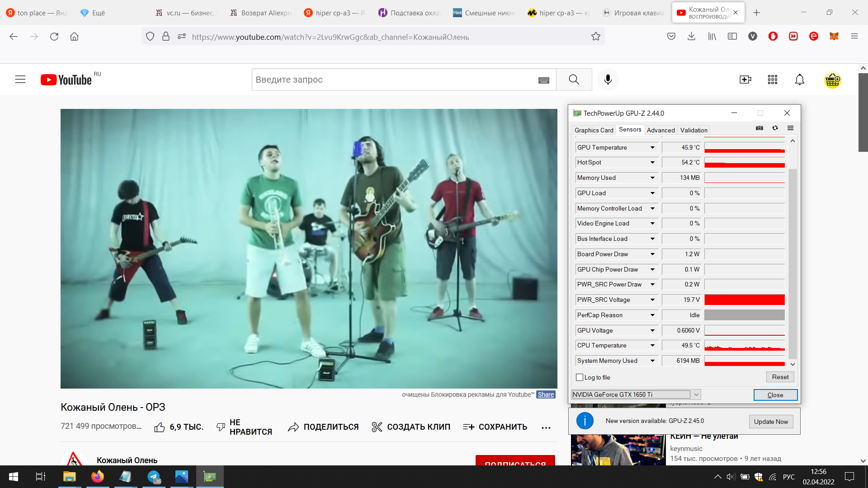
Task: Open Telegram from the taskbar
Action: (x=154, y=477)
